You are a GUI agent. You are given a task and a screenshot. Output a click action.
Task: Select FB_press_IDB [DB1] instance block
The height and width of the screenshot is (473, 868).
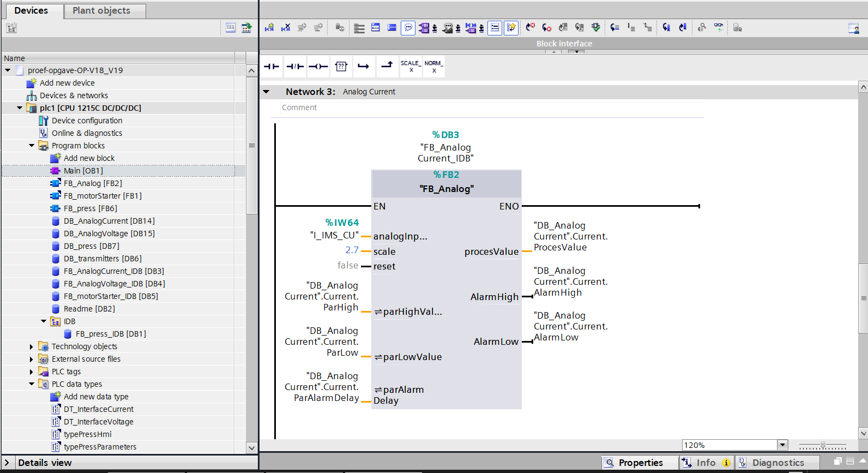[111, 334]
